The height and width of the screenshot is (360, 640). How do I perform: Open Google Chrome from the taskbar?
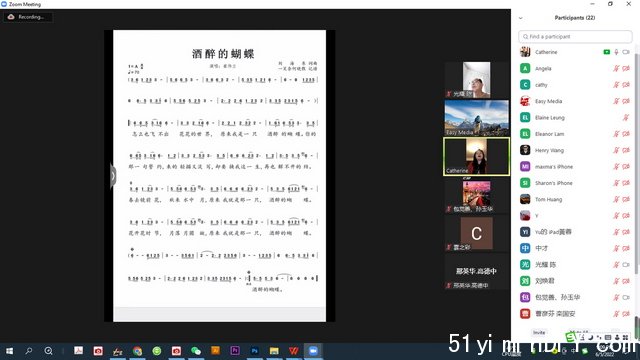click(x=138, y=351)
